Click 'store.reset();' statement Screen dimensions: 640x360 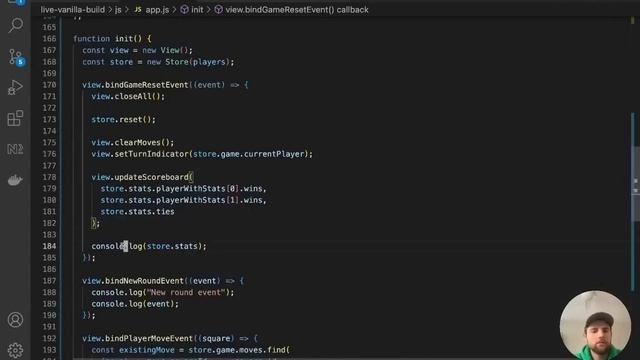tap(124, 120)
